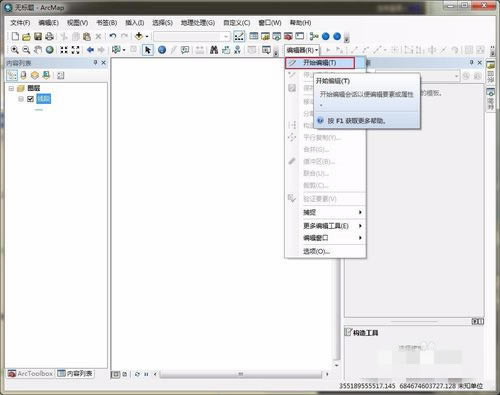Open the 编辑器(R) Editor dropdown button
This screenshot has width=500, height=395.
(x=302, y=50)
